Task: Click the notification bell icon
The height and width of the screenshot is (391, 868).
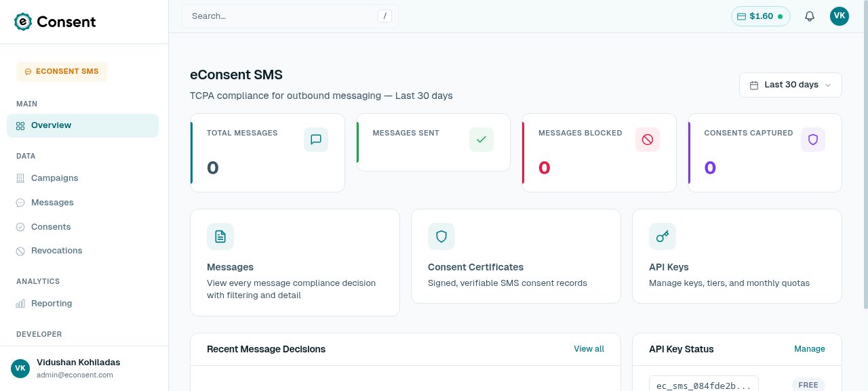Action: [x=809, y=16]
